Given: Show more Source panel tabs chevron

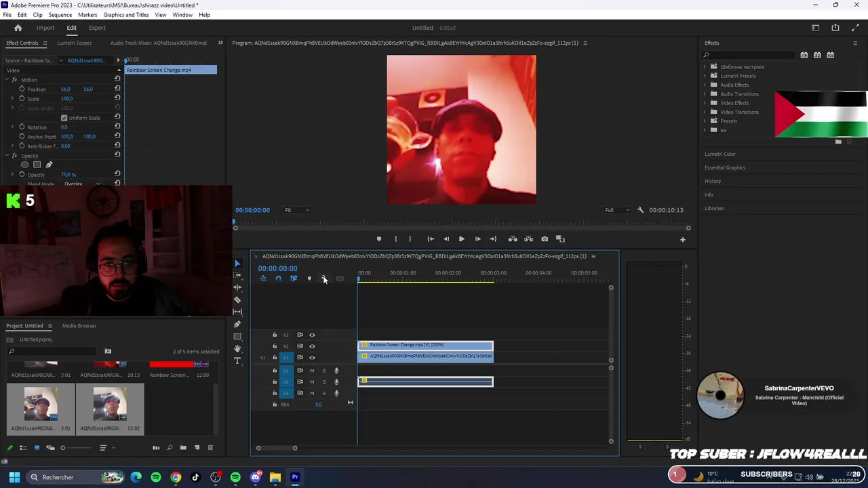Looking at the screenshot, I should pyautogui.click(x=220, y=43).
